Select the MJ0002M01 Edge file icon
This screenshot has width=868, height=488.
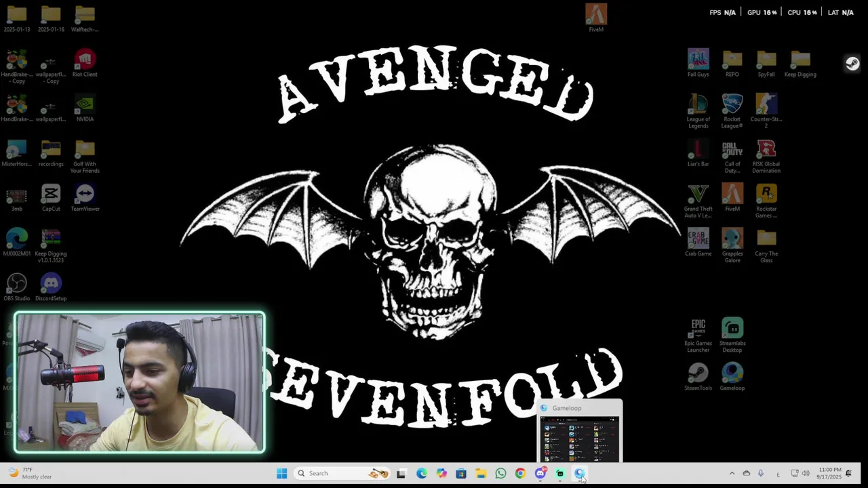click(x=17, y=242)
